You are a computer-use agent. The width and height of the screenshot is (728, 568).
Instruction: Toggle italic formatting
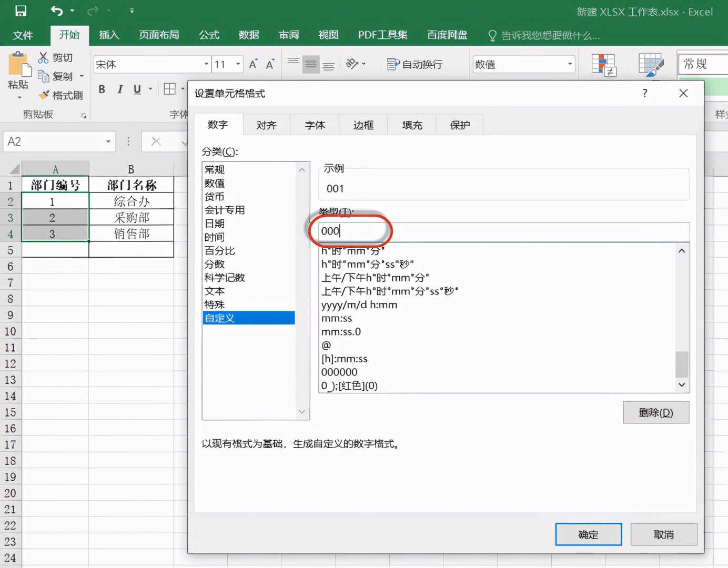(119, 89)
